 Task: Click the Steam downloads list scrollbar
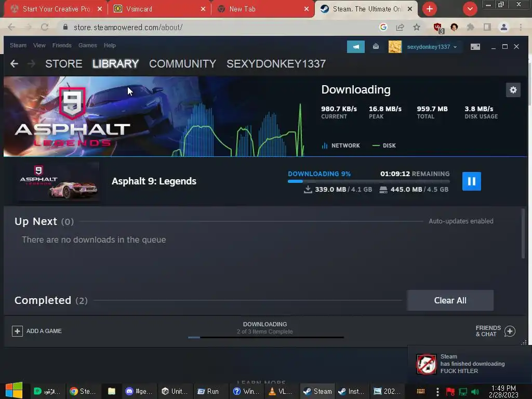(523, 234)
